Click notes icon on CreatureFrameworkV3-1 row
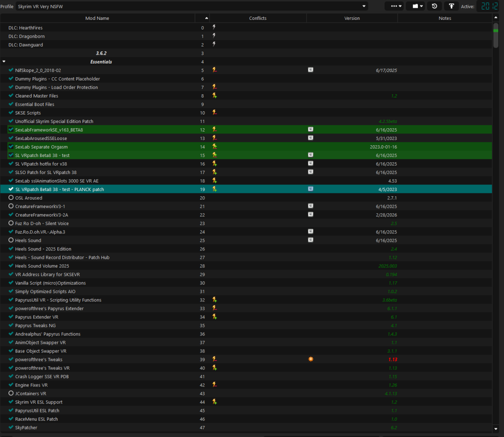The width and height of the screenshot is (504, 437). pos(311,206)
